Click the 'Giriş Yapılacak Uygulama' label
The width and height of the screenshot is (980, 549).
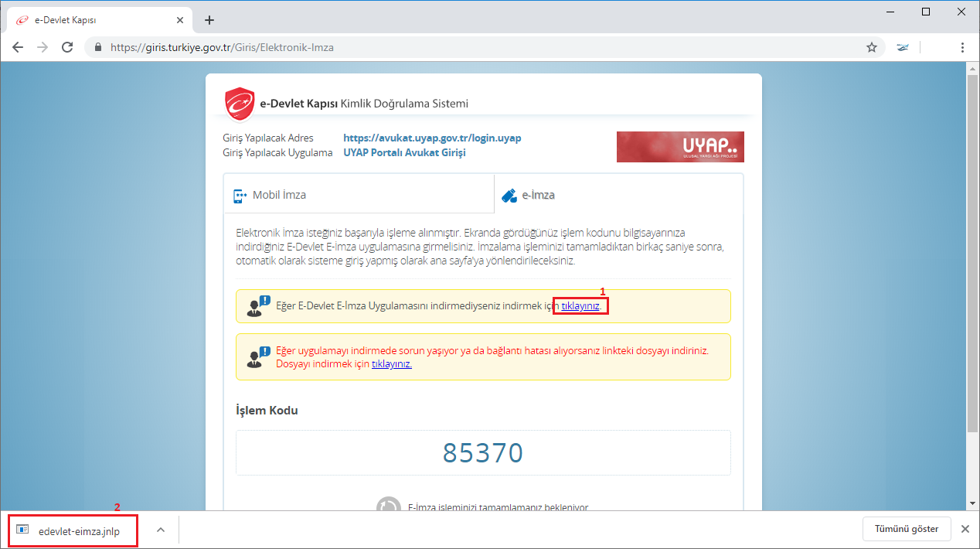277,152
